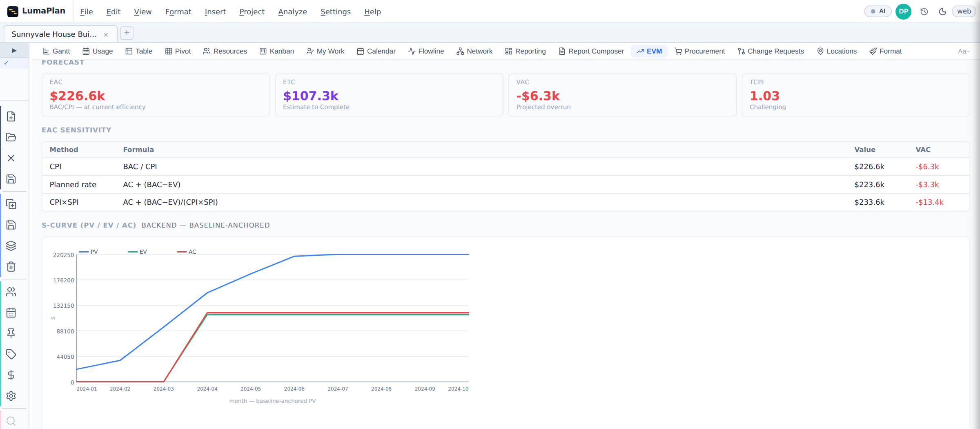The width and height of the screenshot is (980, 429).
Task: Open the Report Composer view
Action: 591,51
